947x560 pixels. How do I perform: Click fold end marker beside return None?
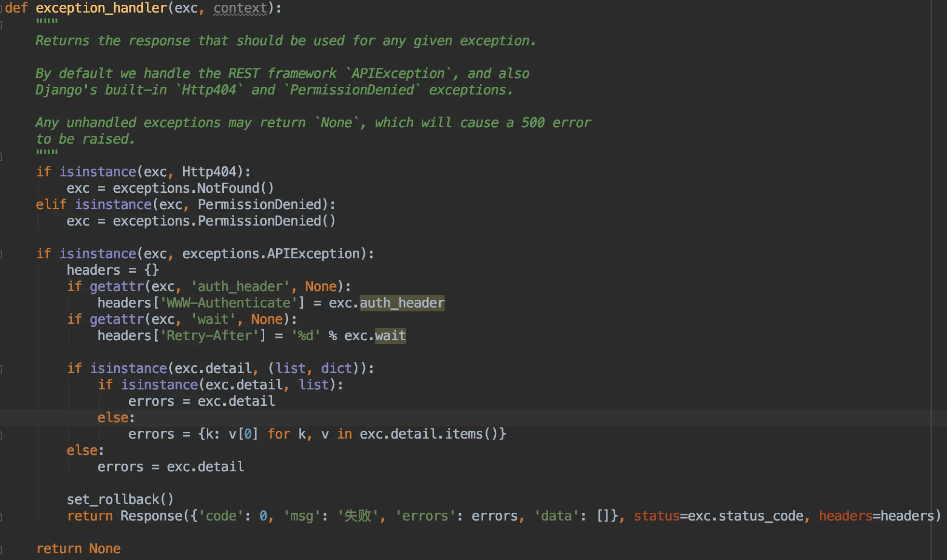pos(1,549)
